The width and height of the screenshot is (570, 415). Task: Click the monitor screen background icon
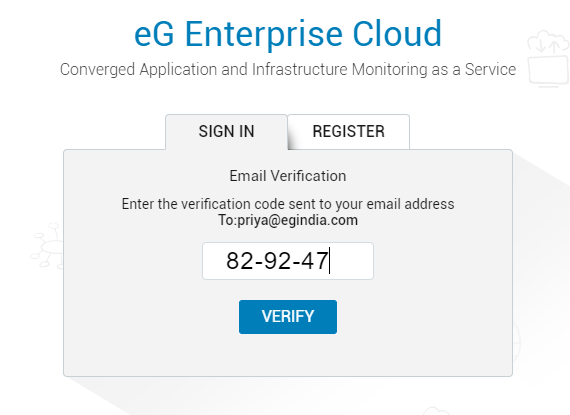pos(549,72)
